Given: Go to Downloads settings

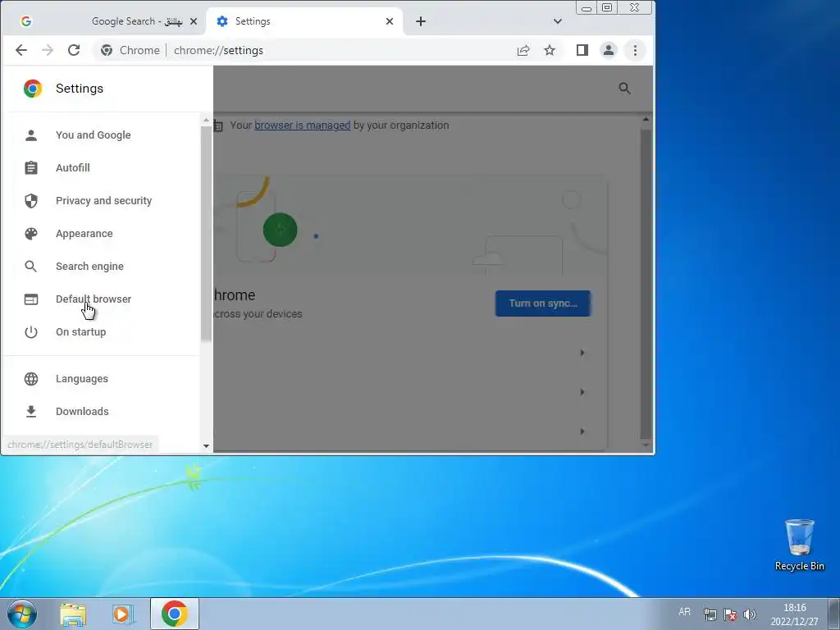Looking at the screenshot, I should pyautogui.click(x=101, y=412).
